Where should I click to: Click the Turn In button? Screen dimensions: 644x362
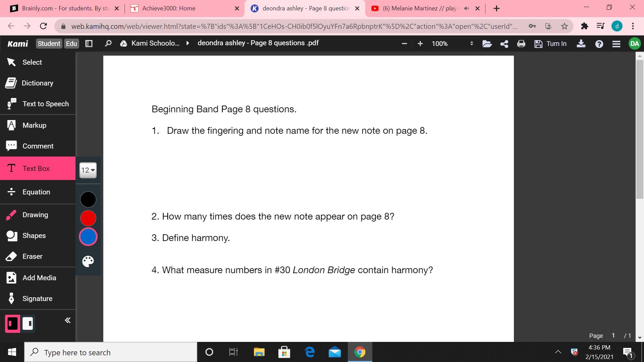click(551, 44)
